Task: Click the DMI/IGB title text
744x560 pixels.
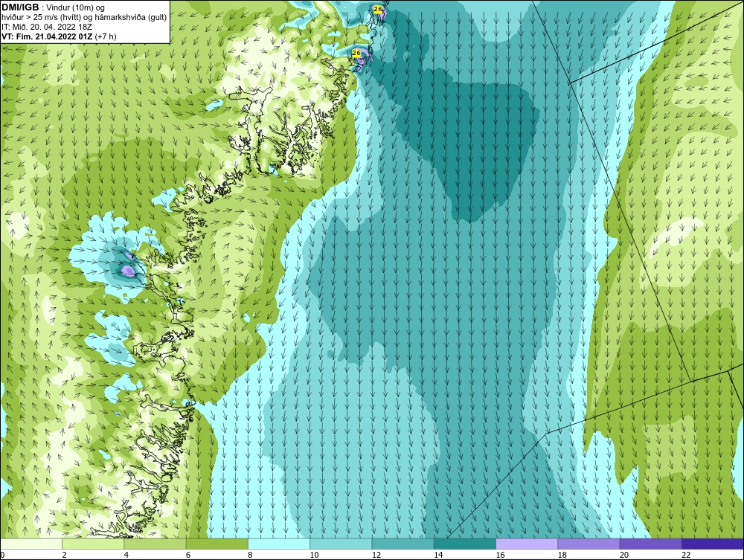Action: pos(20,7)
